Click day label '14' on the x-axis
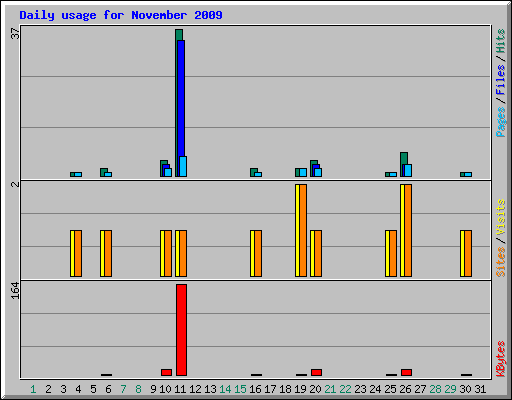This screenshot has height=400, width=512. 225,389
